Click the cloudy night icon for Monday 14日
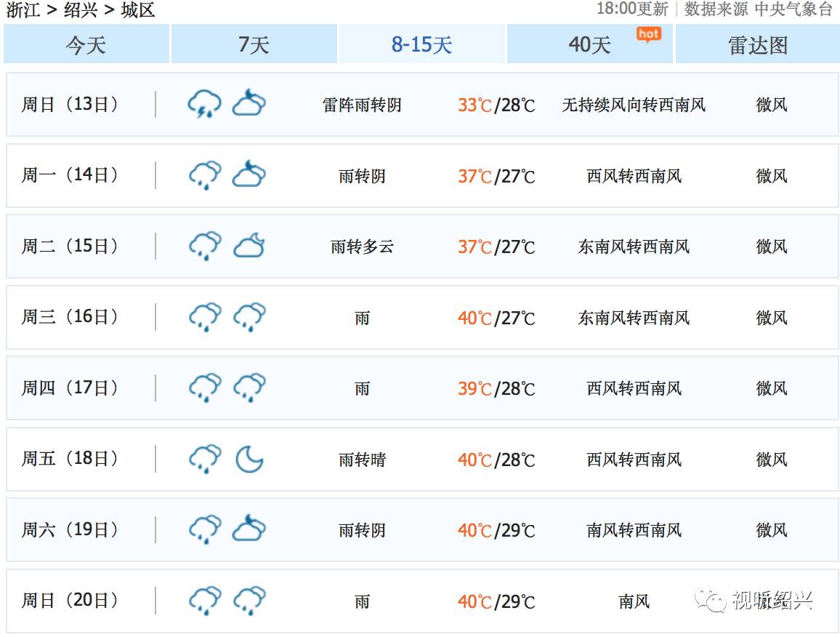Screen dimensions: 840x637 [x=249, y=174]
